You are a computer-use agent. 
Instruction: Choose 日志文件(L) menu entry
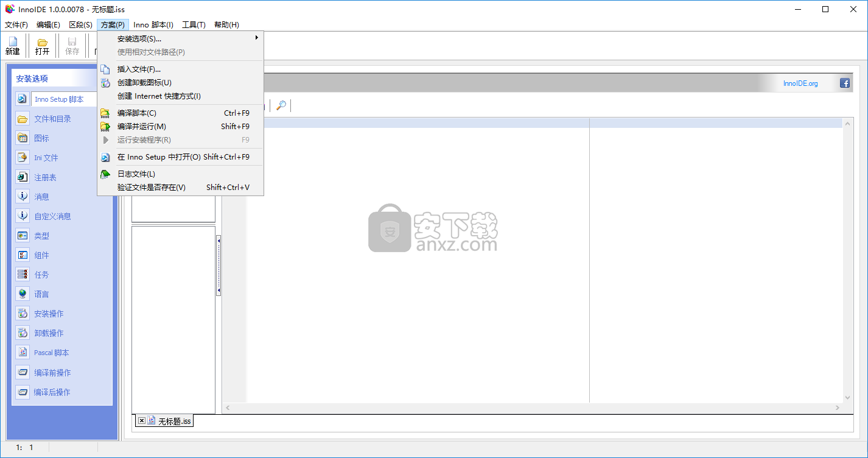coord(180,174)
